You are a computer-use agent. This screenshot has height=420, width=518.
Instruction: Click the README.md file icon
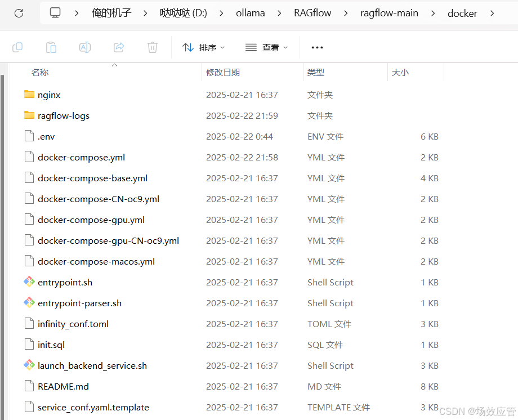(x=29, y=386)
